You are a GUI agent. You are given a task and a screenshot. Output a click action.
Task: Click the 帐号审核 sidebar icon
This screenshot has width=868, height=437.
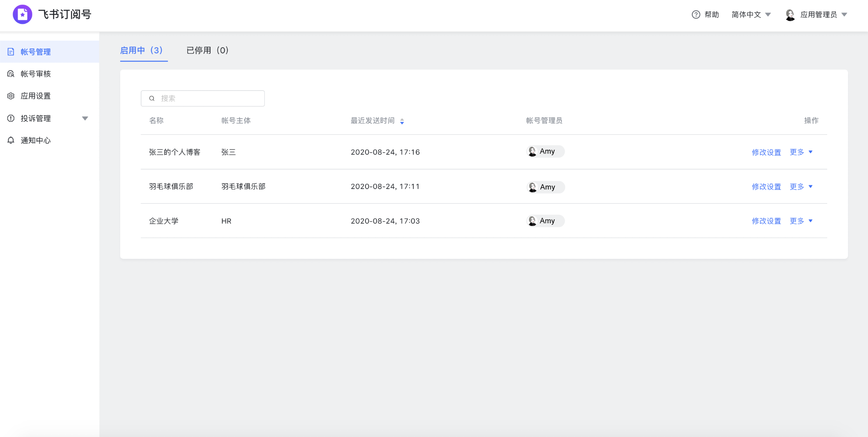point(11,74)
